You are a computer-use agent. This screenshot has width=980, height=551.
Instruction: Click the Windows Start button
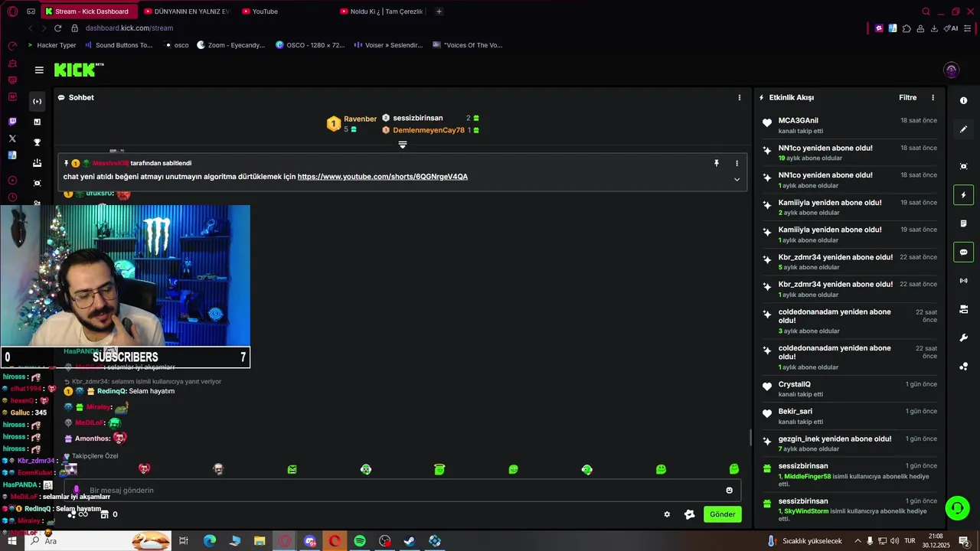point(12,541)
